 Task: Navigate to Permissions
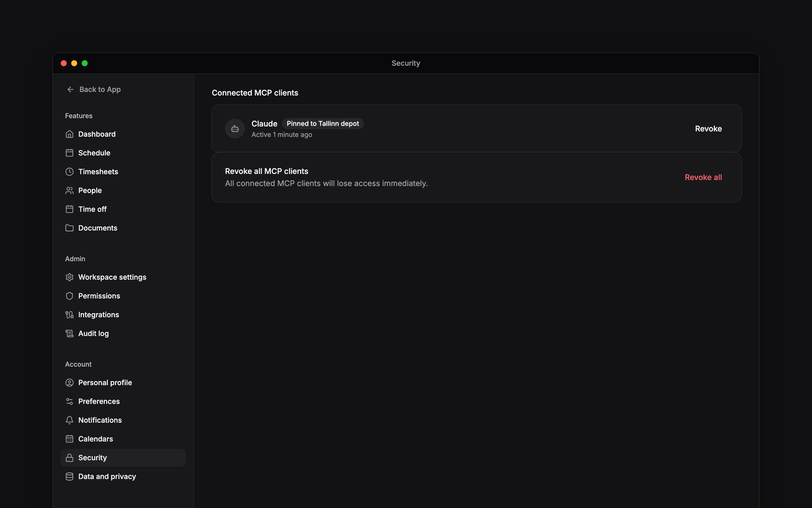click(123, 296)
